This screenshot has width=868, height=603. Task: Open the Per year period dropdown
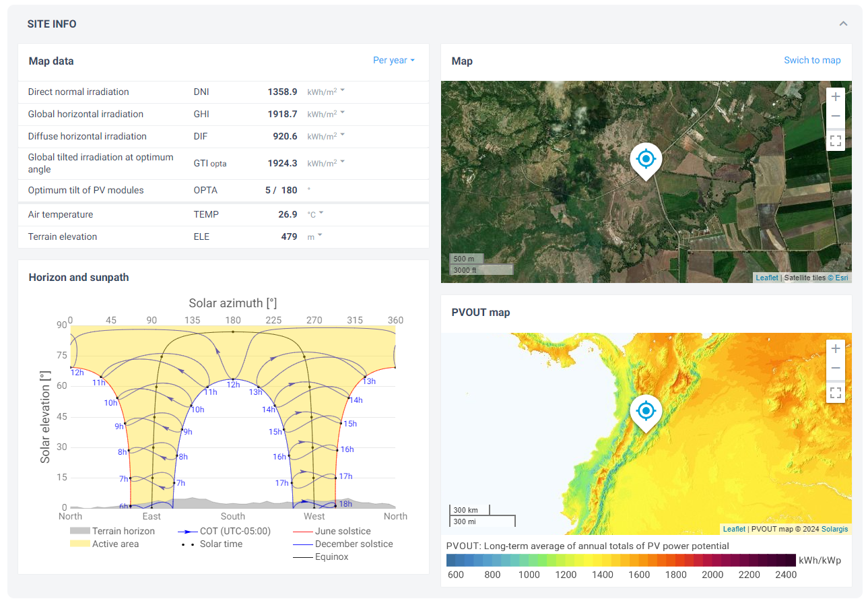click(393, 61)
